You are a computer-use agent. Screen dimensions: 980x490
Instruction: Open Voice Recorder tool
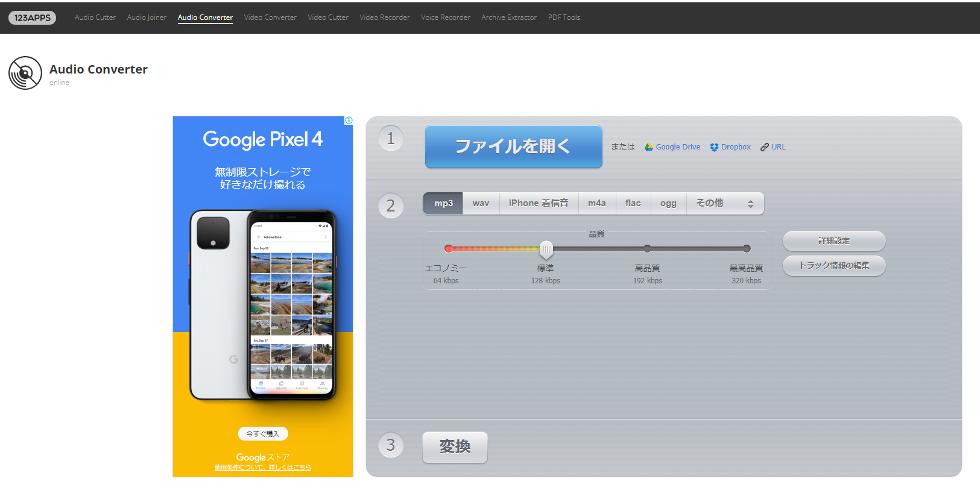tap(446, 17)
